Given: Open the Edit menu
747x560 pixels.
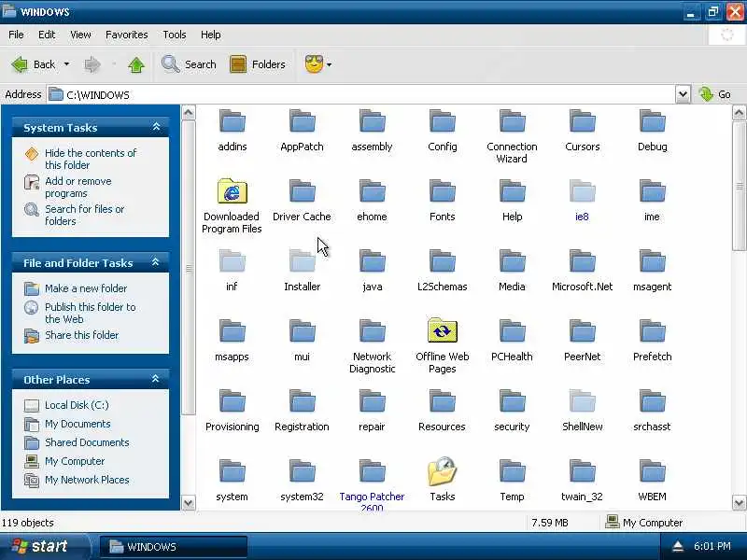Looking at the screenshot, I should (x=47, y=35).
